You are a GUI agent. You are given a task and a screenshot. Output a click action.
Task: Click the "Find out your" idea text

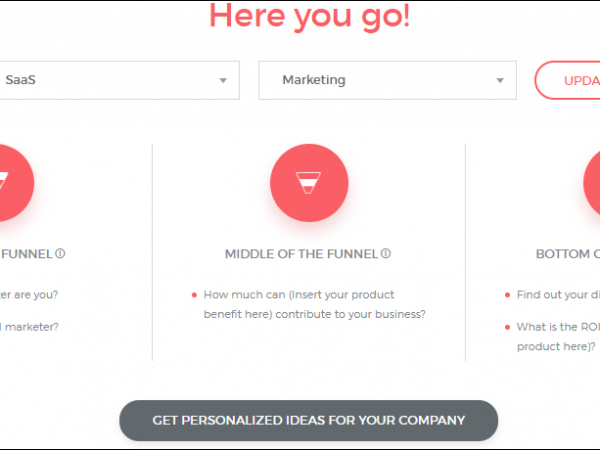(x=557, y=295)
